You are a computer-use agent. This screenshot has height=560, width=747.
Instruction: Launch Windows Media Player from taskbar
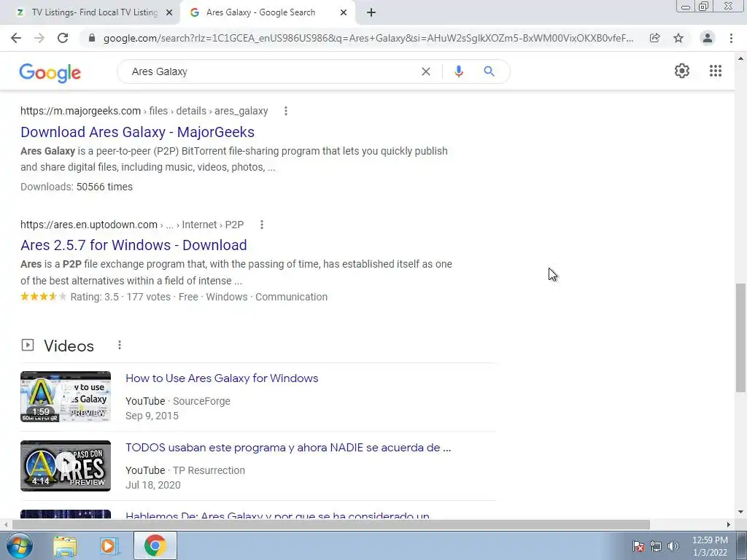[109, 546]
